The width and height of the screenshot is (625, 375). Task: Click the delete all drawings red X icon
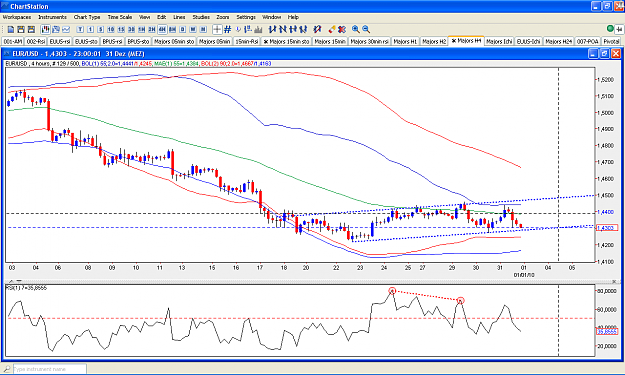click(x=342, y=29)
